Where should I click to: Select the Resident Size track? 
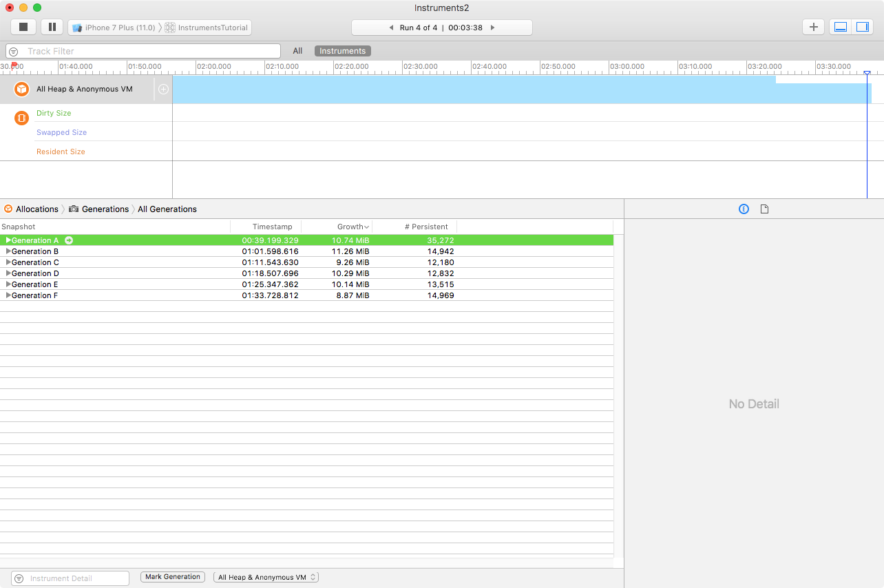(x=61, y=151)
